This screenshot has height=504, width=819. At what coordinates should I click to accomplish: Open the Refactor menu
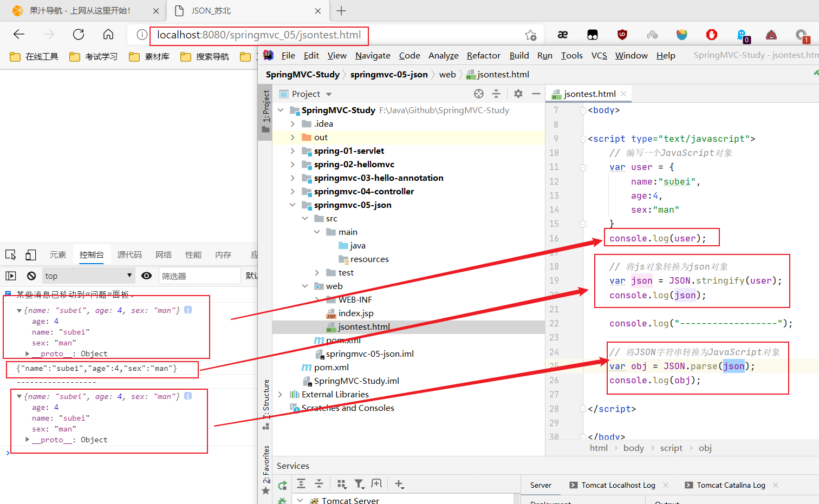tap(483, 55)
